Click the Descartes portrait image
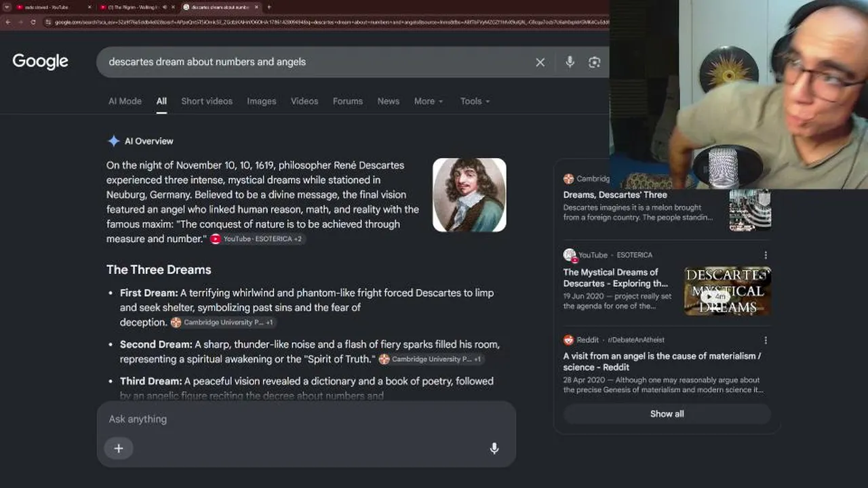Screen dimensions: 868x488 pos(469,195)
